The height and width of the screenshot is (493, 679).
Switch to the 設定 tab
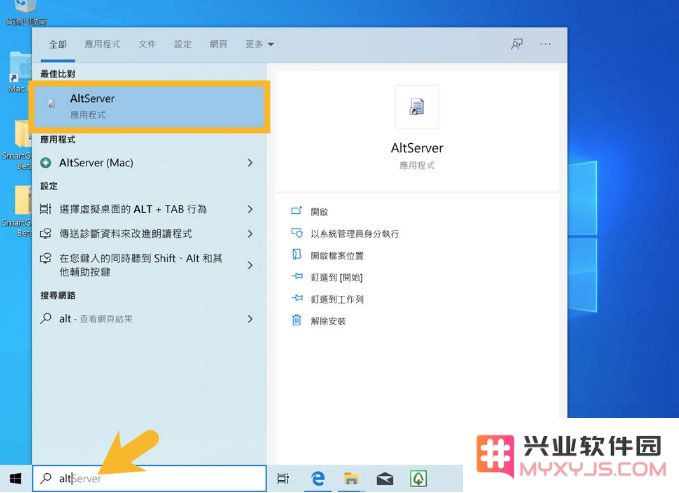[182, 44]
